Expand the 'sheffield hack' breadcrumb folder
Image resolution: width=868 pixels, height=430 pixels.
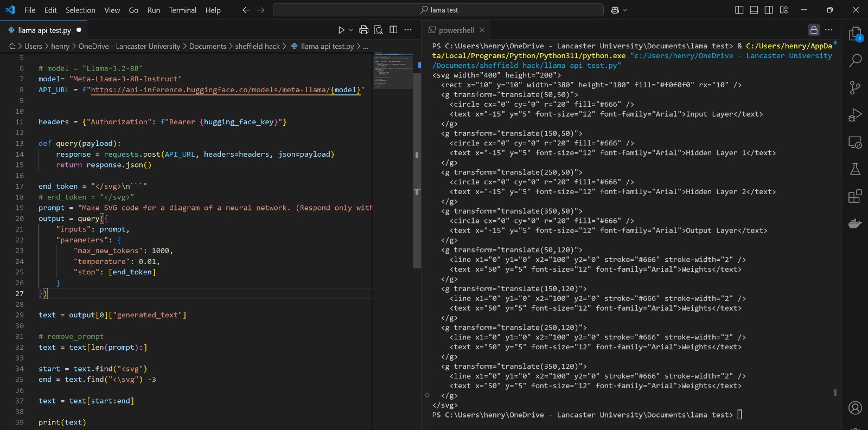pyautogui.click(x=257, y=47)
